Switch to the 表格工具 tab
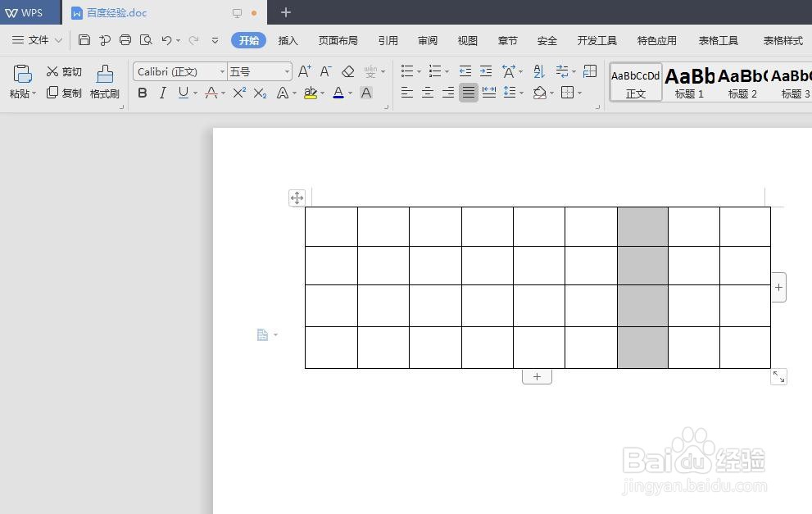This screenshot has width=812, height=514. coord(719,40)
